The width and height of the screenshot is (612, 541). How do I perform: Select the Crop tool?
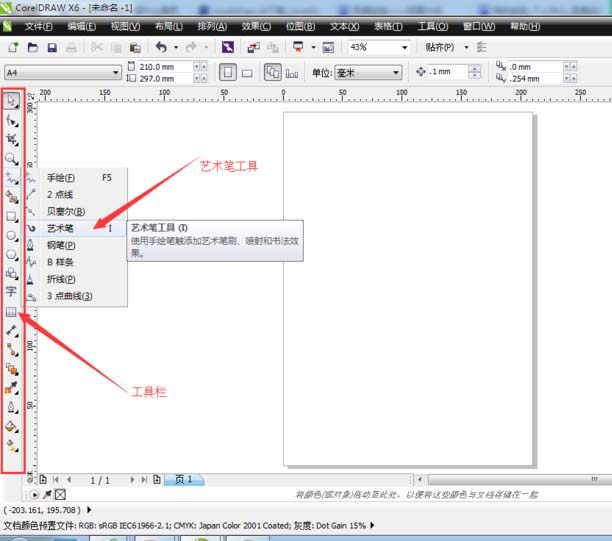(12, 139)
